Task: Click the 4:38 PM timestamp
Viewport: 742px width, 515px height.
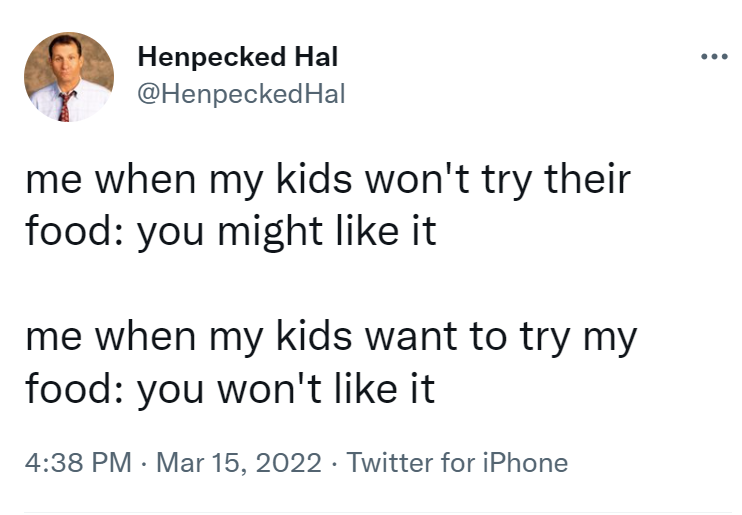Action: (x=77, y=462)
